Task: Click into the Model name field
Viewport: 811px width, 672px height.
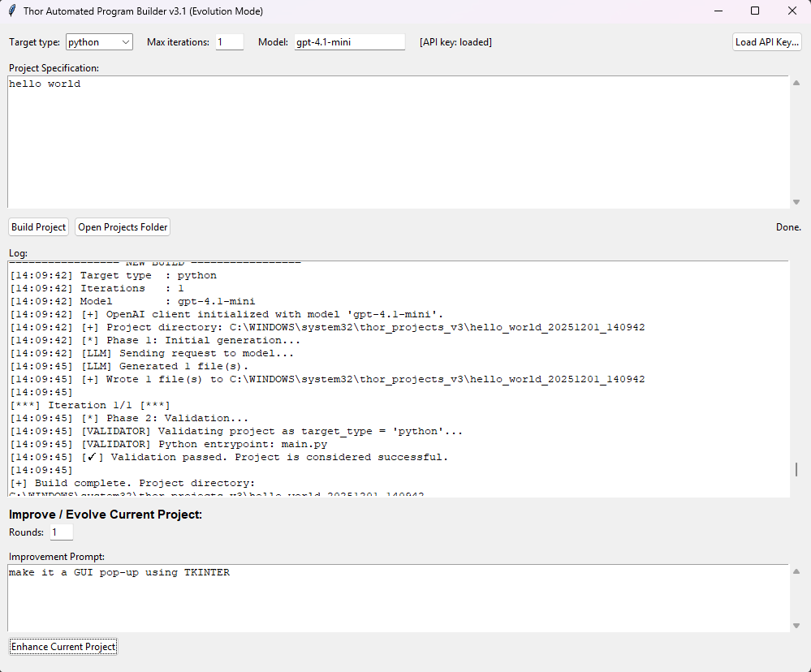Action: pyautogui.click(x=349, y=42)
